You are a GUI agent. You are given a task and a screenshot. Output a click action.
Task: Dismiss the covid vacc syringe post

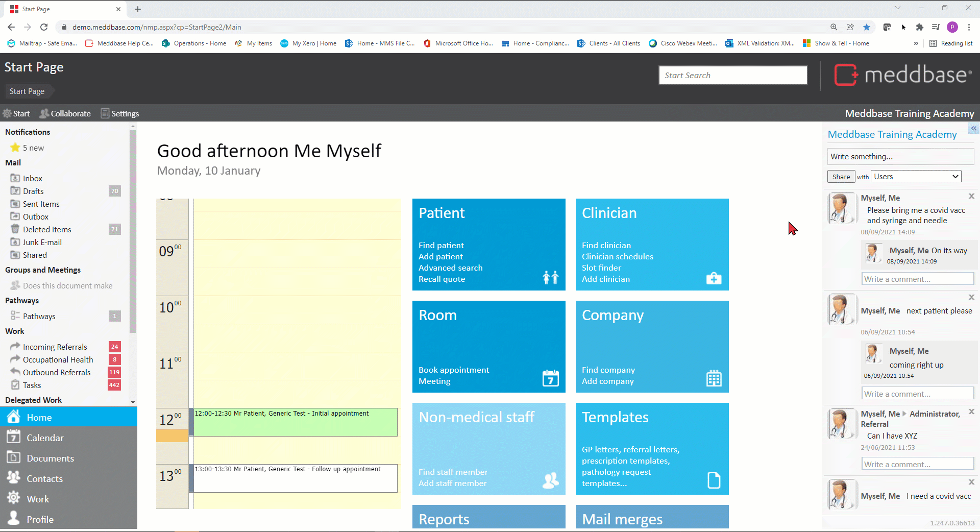click(971, 197)
